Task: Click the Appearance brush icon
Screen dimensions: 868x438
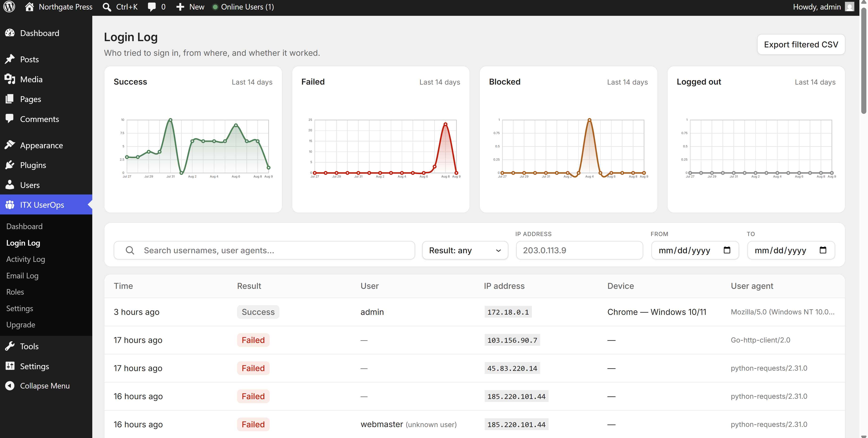Action: (10, 145)
